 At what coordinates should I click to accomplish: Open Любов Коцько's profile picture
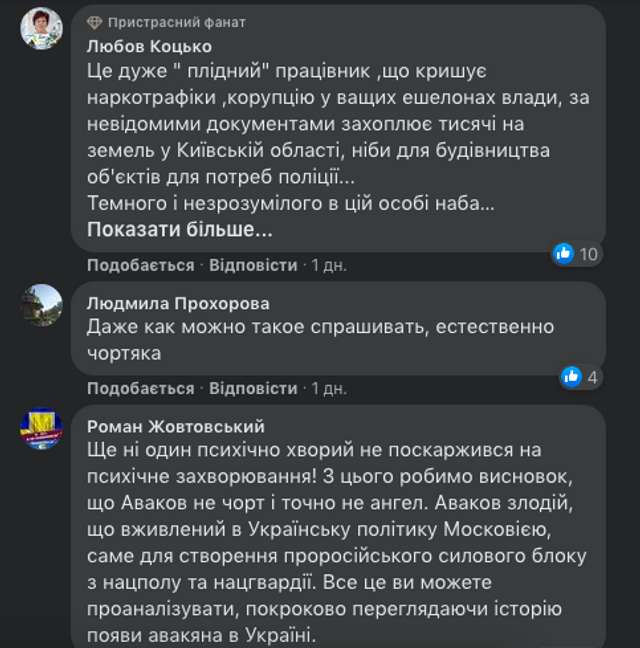click(42, 28)
